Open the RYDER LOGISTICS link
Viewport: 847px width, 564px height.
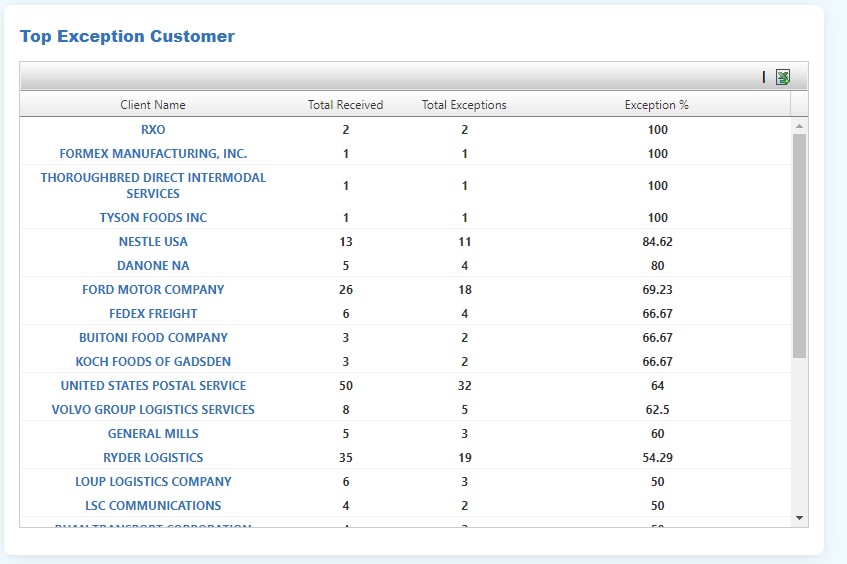[153, 458]
